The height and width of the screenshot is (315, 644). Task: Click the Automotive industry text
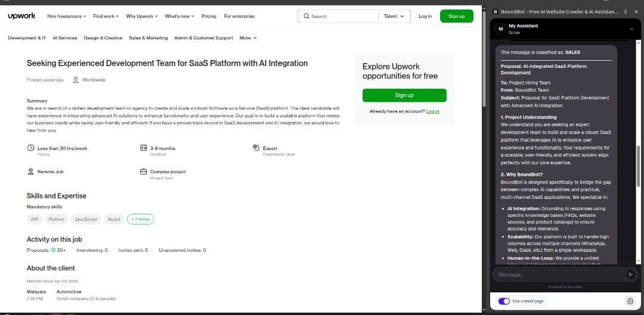[69, 292]
